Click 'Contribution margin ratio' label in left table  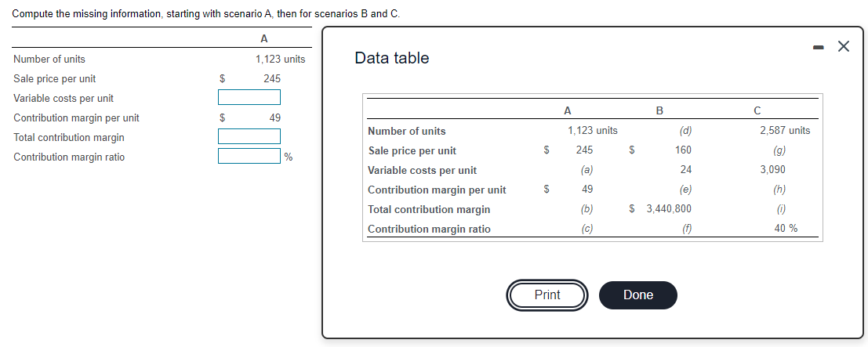tap(69, 157)
